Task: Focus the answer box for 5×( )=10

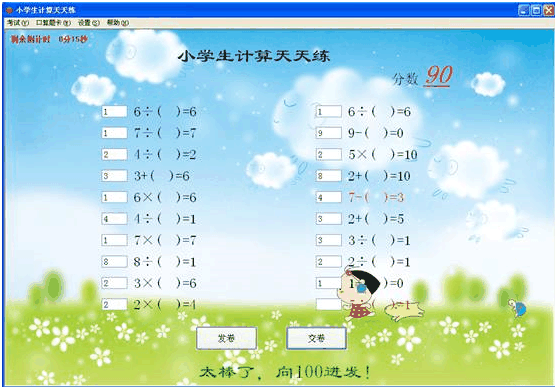Action: tap(329, 154)
